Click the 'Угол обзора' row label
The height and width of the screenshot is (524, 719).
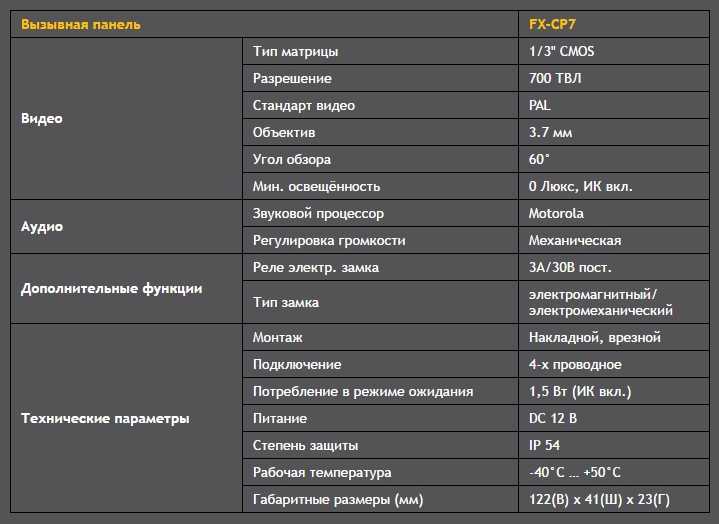[x=381, y=160]
